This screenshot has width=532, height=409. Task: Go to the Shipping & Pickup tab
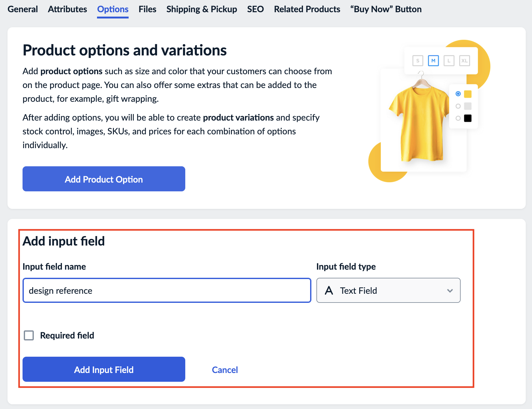pyautogui.click(x=202, y=9)
